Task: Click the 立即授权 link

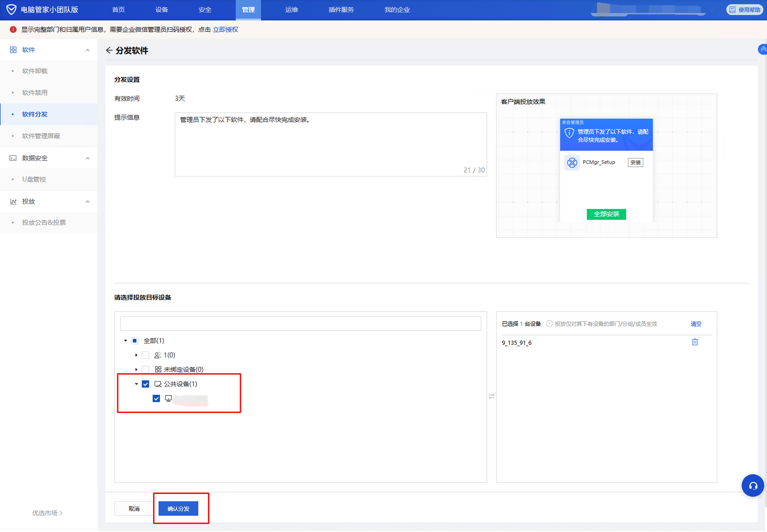Action: [225, 29]
